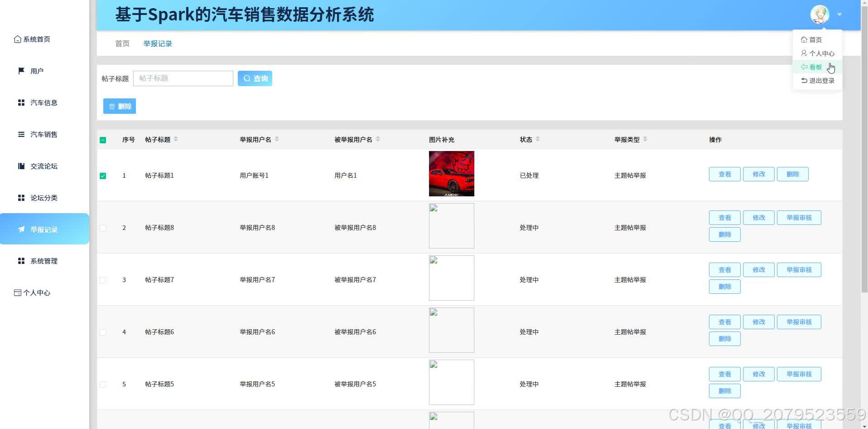The image size is (868, 429).
Task: Click the house icon in the avatar dropdown
Action: (804, 39)
